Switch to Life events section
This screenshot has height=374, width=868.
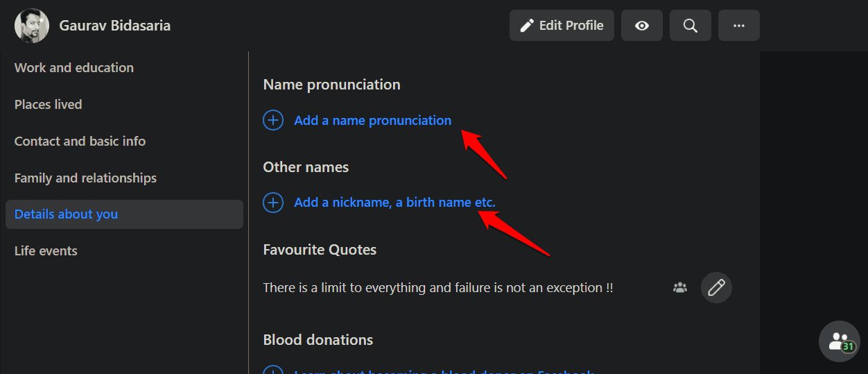click(46, 250)
